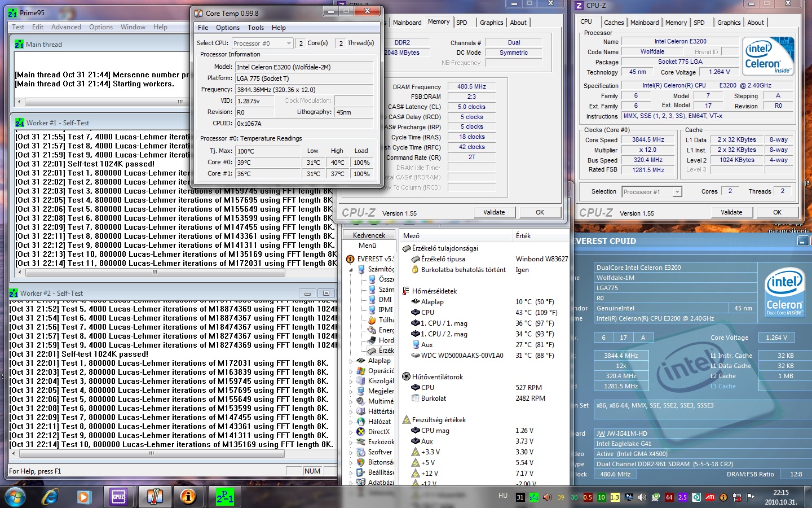Expand the Eszközök node in EVEREST tree
This screenshot has height=508, width=812.
point(351,443)
